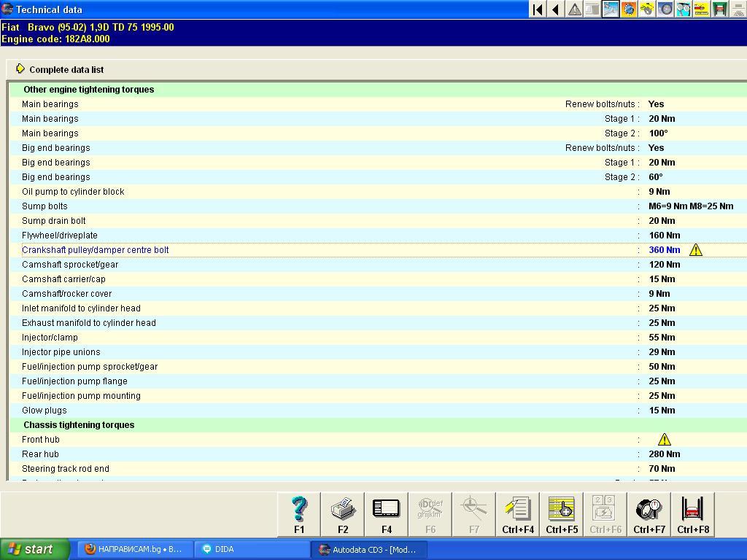747x560 pixels.
Task: Select the Oil pump to cylinder block row
Action: [x=379, y=192]
